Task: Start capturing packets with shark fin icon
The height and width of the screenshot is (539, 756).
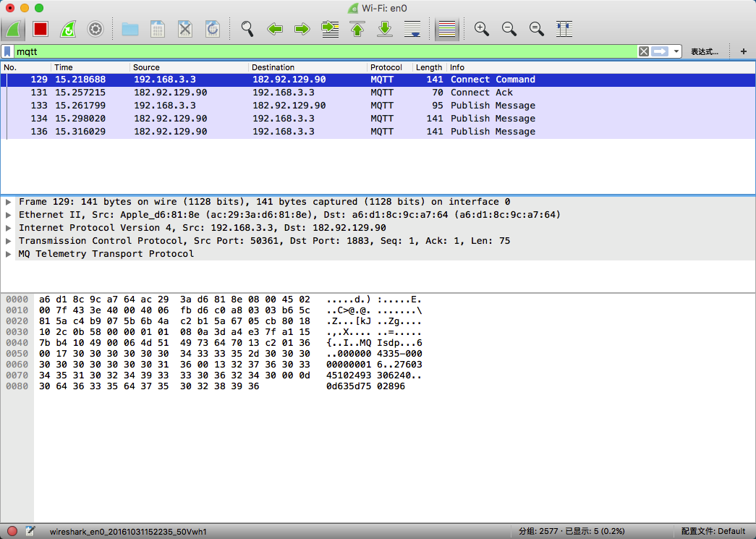Action: (x=13, y=29)
